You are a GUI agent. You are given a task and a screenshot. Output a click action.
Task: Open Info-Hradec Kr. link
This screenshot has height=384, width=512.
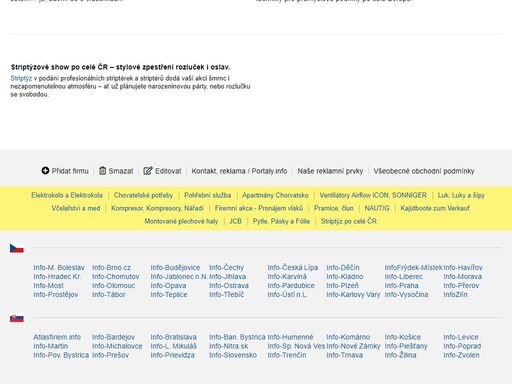point(57,277)
